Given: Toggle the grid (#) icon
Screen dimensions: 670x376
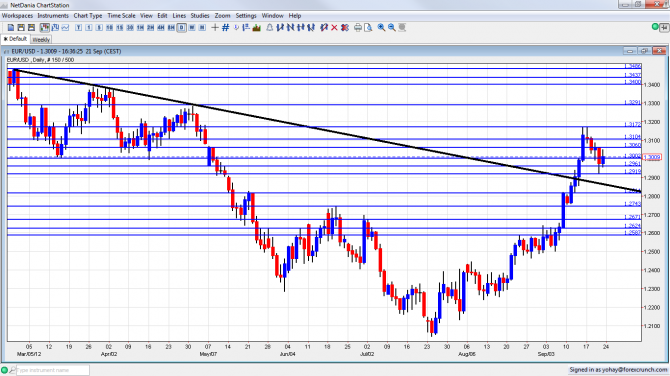Looking at the screenshot, I should 226,27.
